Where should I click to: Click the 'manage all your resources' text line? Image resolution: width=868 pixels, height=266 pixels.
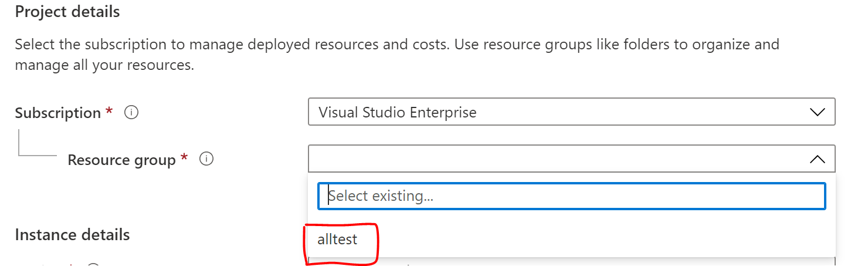click(x=104, y=65)
